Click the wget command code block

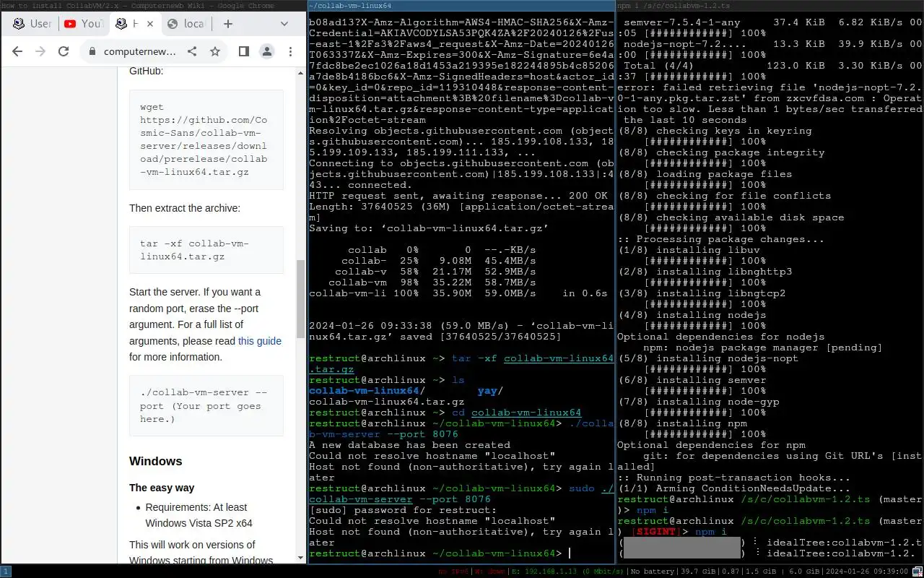(x=206, y=139)
